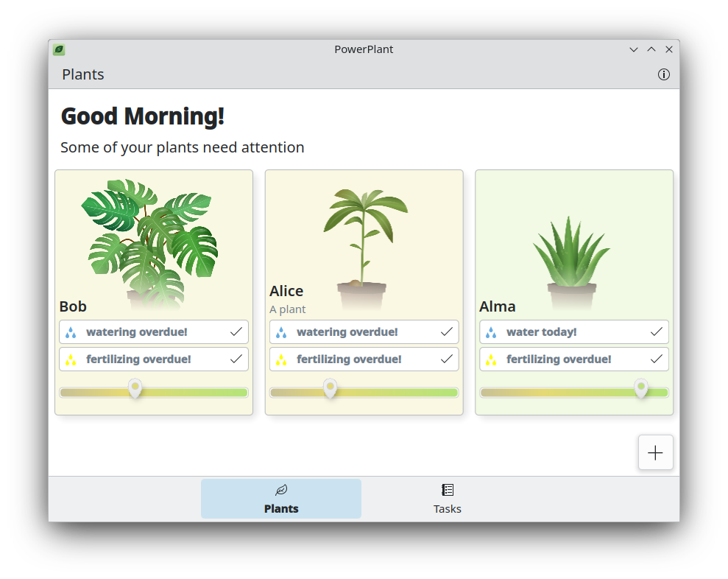Click Alma's plant health slider marker
The image size is (728, 579).
pyautogui.click(x=641, y=388)
